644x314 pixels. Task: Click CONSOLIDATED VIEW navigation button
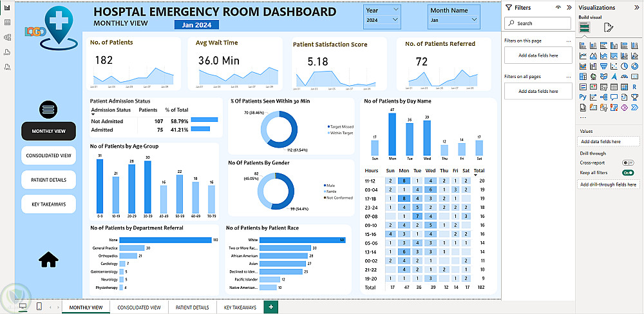click(48, 155)
